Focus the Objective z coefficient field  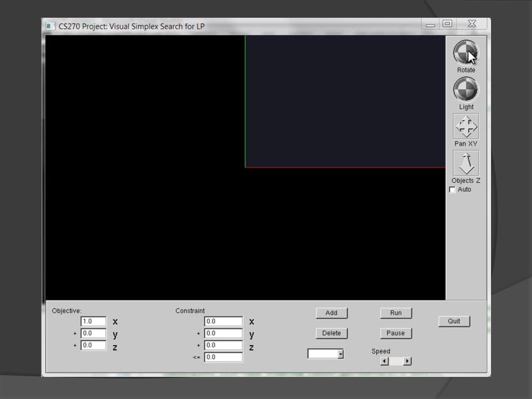point(93,345)
